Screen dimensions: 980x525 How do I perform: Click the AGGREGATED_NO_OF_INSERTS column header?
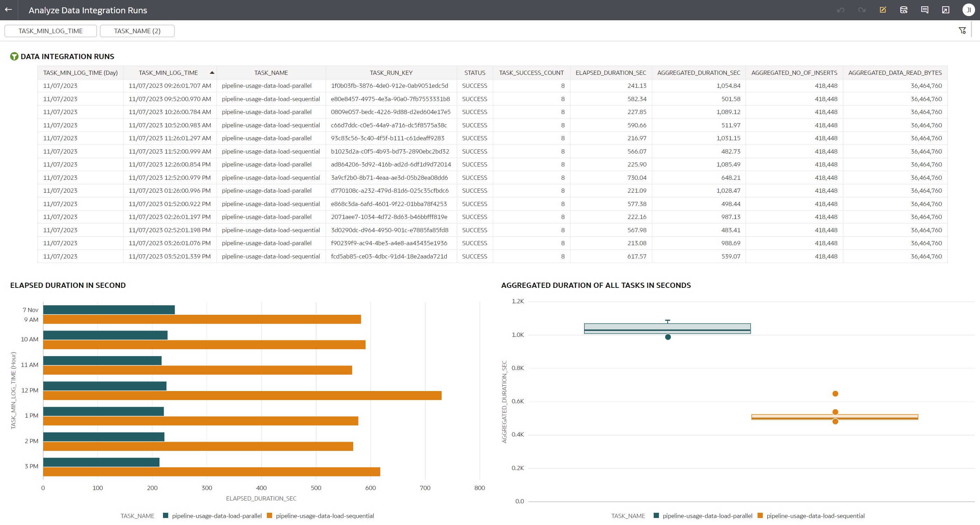click(x=794, y=73)
